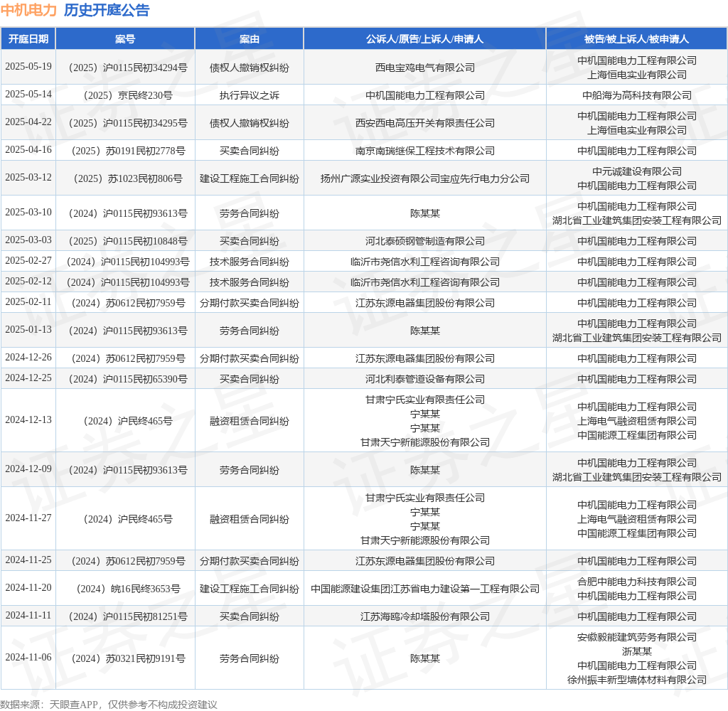Select plaintiff 河北泰硕钢管制造有限公司
728x711 pixels.
coord(425,242)
